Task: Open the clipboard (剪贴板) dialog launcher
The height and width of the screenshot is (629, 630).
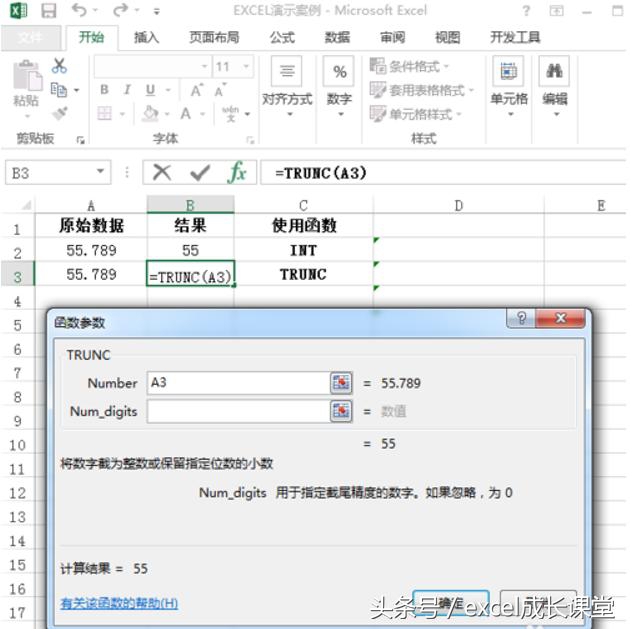Action: coord(80,139)
